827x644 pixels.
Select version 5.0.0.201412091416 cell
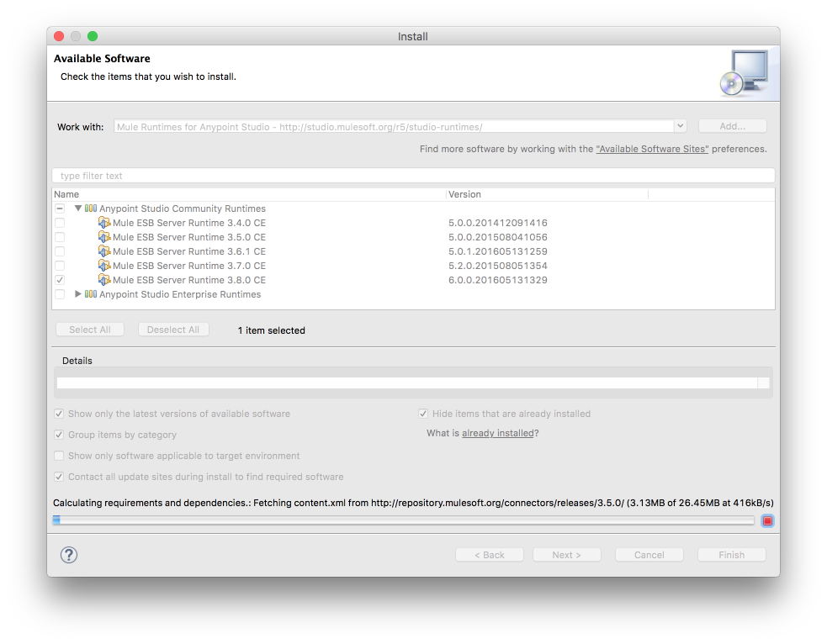pyautogui.click(x=497, y=223)
